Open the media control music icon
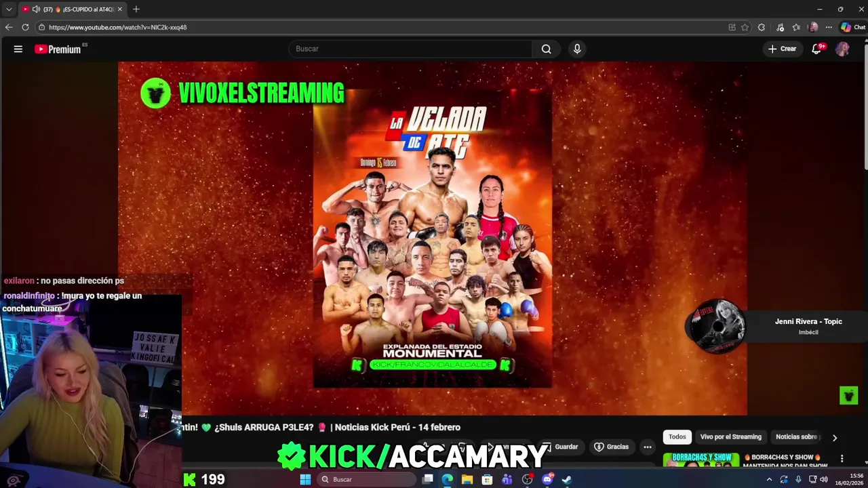868x488 pixels. 780,27
